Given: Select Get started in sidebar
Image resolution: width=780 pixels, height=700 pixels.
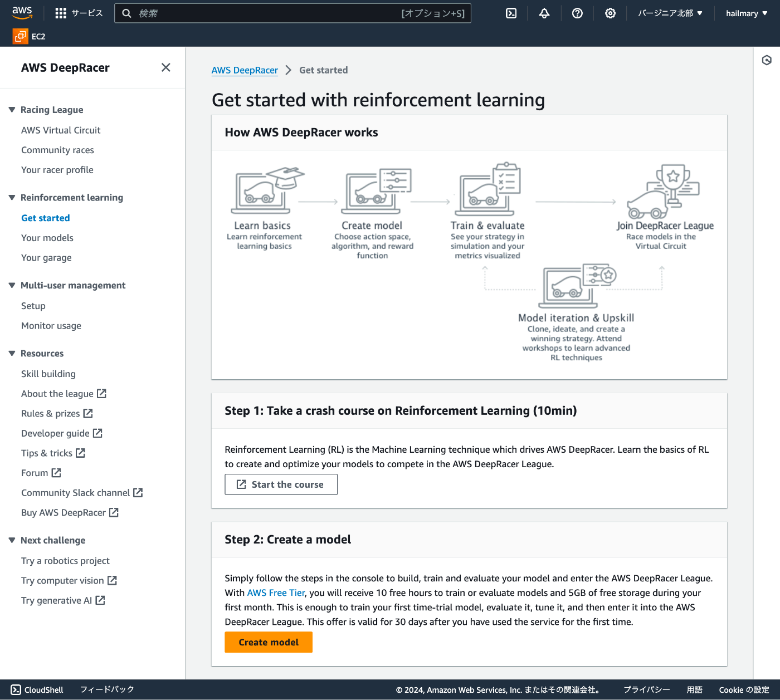Looking at the screenshot, I should point(46,218).
